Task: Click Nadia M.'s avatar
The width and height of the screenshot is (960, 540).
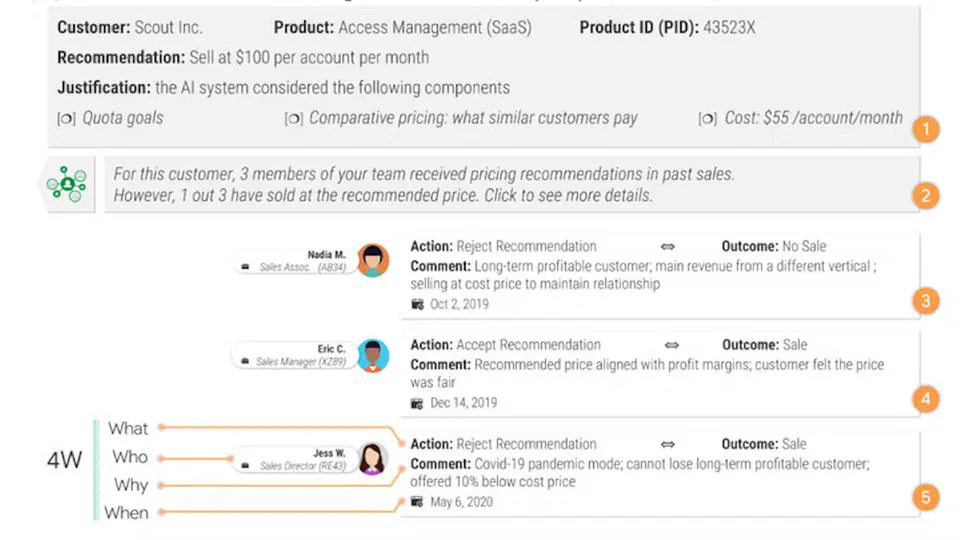Action: pos(372,260)
